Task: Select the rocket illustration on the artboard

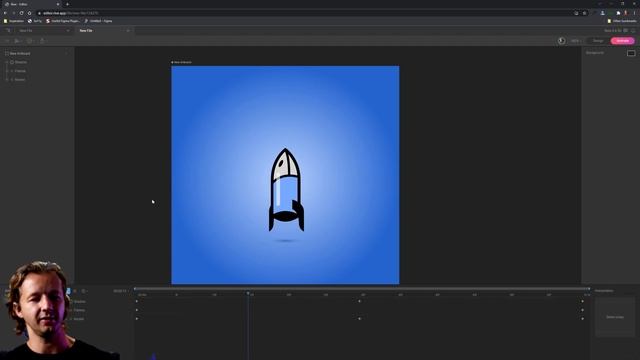Action: coord(286,190)
